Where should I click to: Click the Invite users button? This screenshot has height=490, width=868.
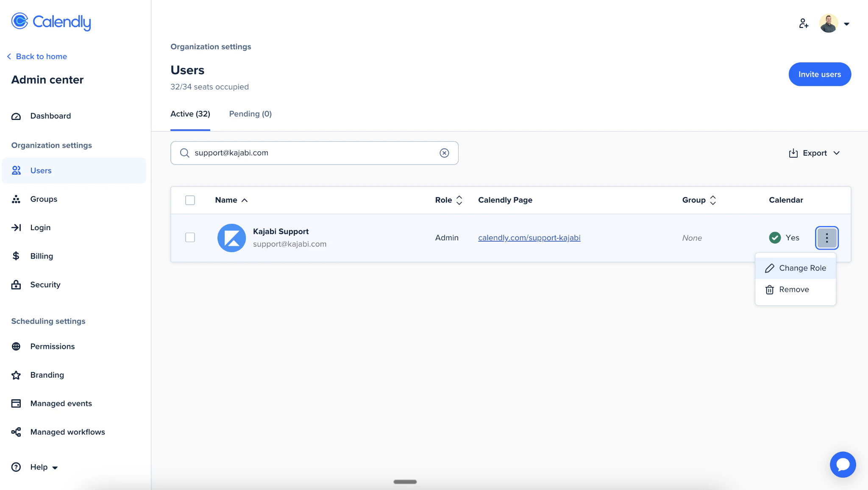[x=819, y=74]
